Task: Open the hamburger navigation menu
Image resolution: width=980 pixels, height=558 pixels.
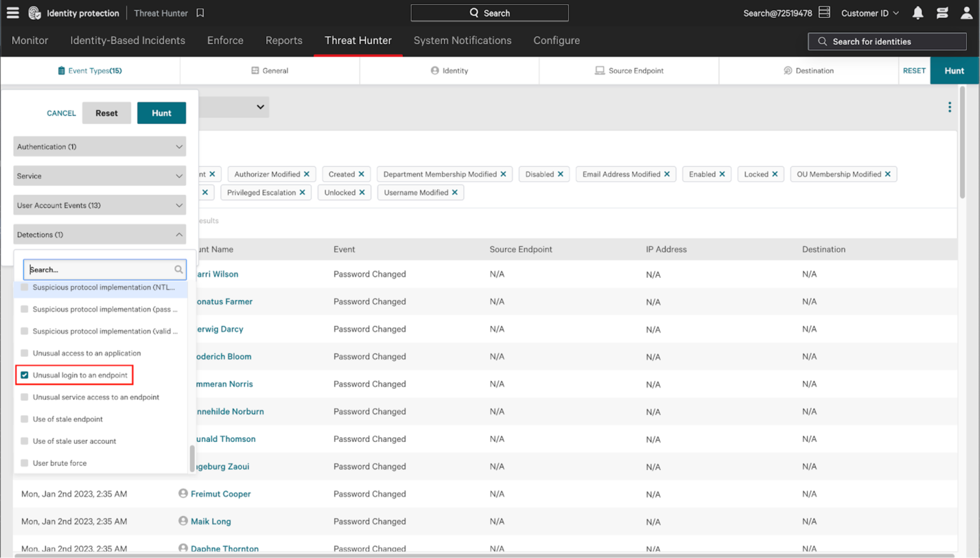Action: coord(13,13)
